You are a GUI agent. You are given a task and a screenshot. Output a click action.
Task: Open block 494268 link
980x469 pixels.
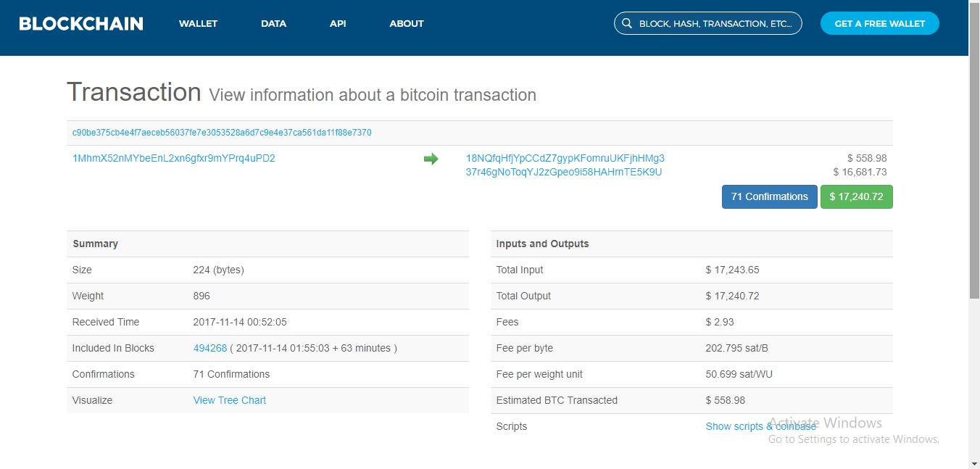[209, 348]
